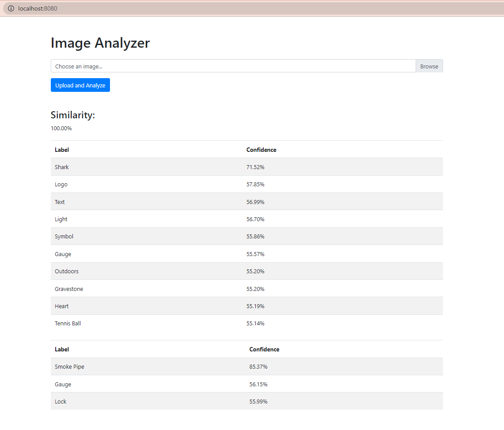Select the Text label cell
This screenshot has width=504, height=430.
pyautogui.click(x=60, y=202)
